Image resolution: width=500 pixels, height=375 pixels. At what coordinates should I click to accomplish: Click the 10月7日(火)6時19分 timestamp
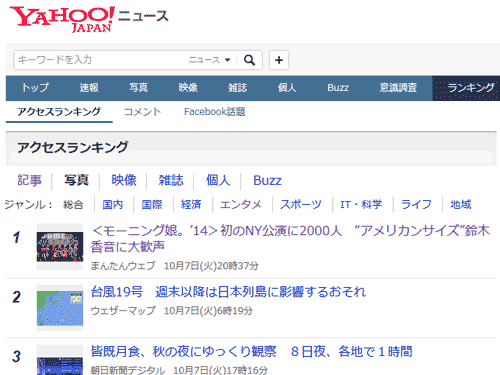coord(208,311)
